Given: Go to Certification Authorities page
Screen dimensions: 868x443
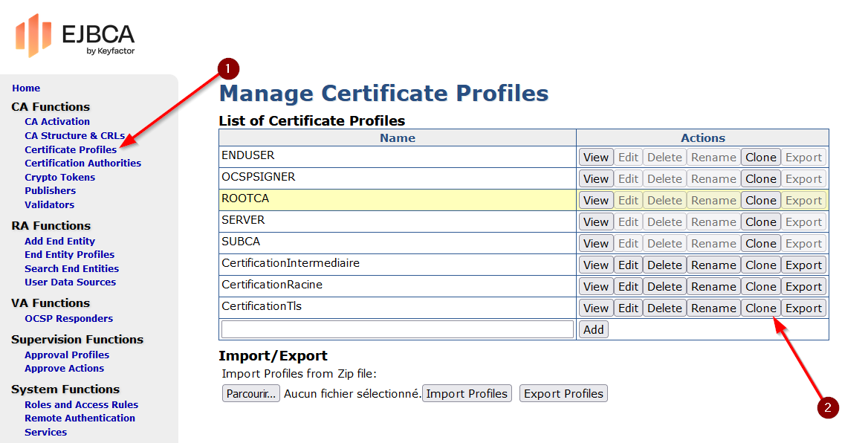Looking at the screenshot, I should (82, 164).
